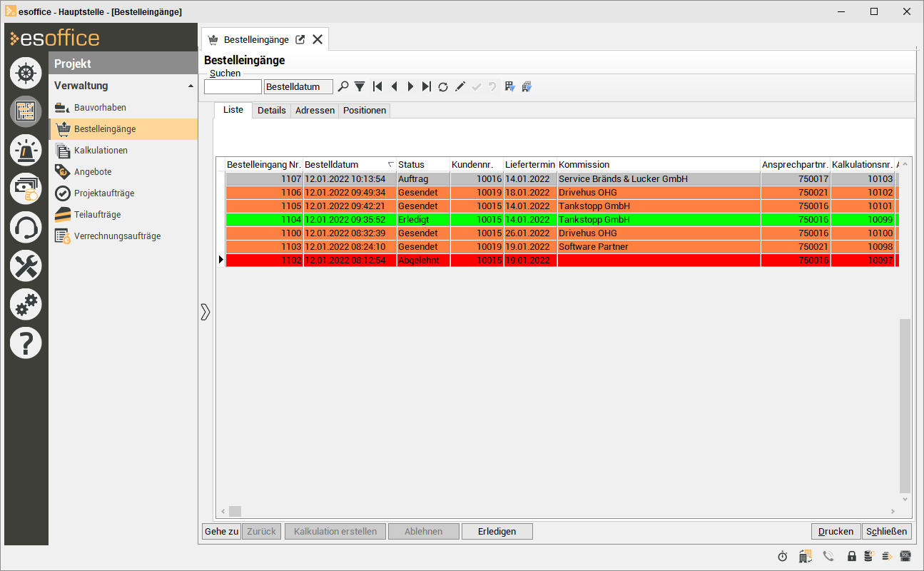Select the Projekt maze sidebar icon
This screenshot has width=924, height=571.
coord(26,111)
